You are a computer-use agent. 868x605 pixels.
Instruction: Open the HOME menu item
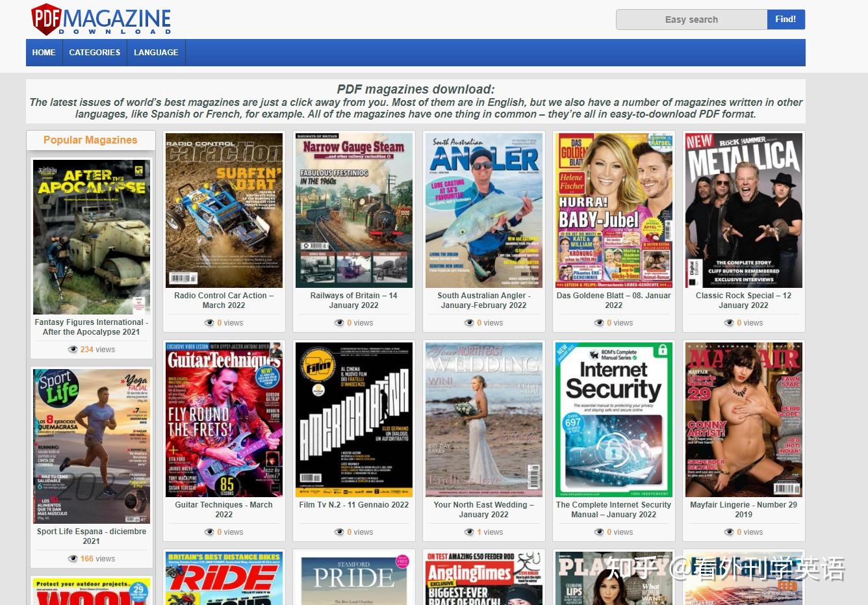pos(44,53)
